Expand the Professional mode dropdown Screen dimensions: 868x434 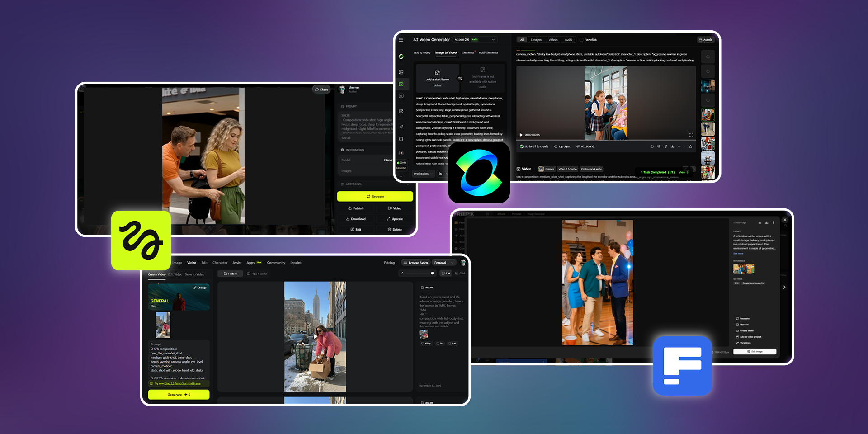click(x=424, y=174)
